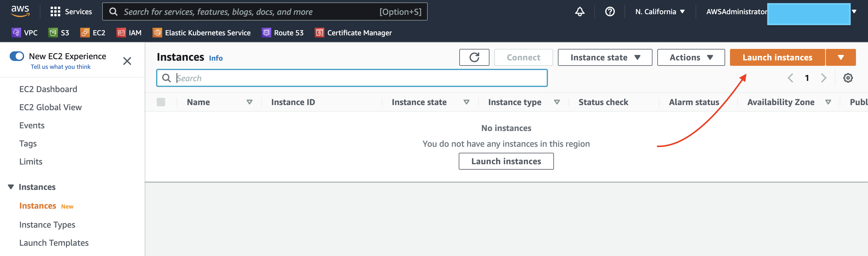The height and width of the screenshot is (256, 868).
Task: Click the Elastic Kubernetes Service icon
Action: tap(157, 32)
